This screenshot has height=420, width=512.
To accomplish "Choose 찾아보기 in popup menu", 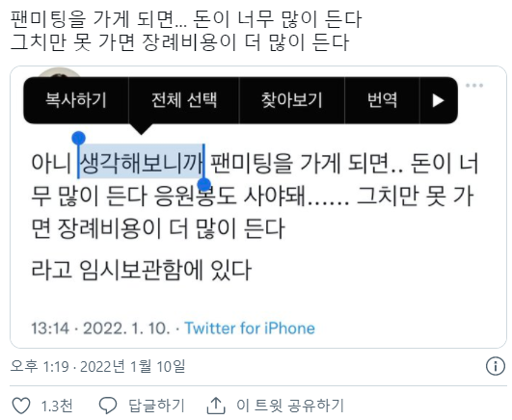I will pyautogui.click(x=292, y=100).
